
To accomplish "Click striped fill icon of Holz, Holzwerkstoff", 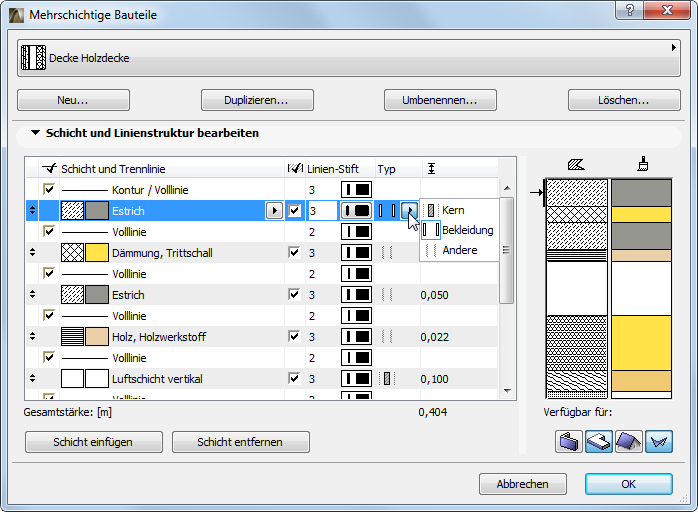I will (72, 337).
